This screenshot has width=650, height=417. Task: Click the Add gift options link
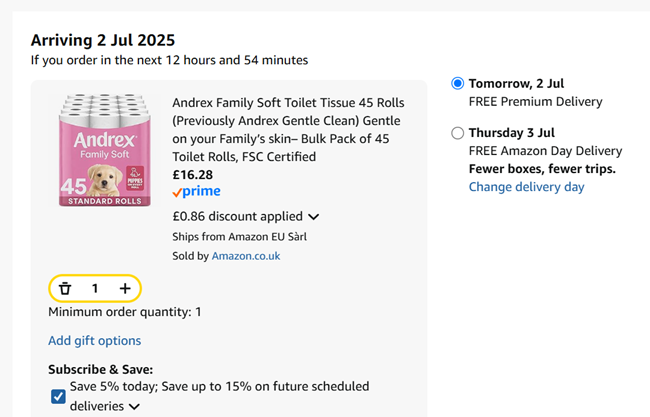(94, 341)
